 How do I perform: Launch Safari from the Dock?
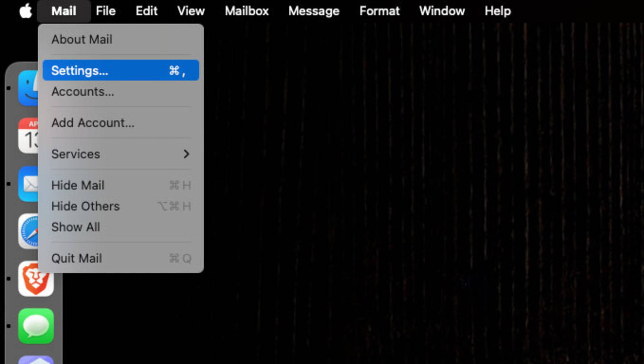click(x=28, y=231)
